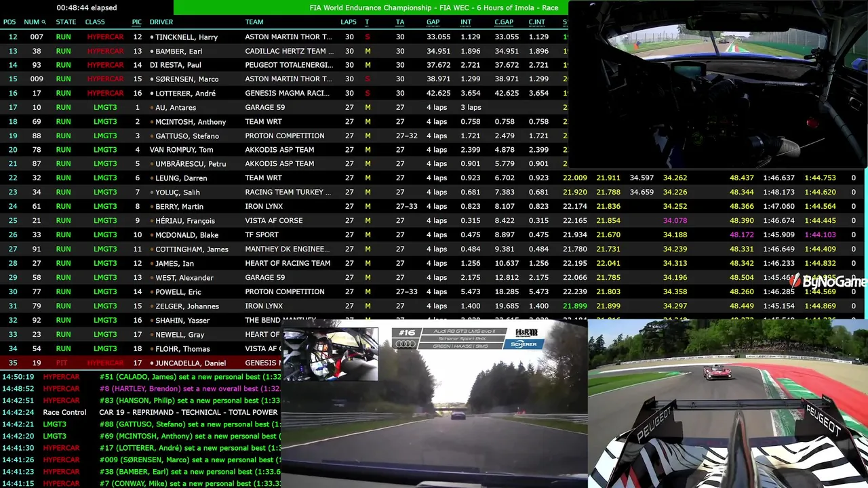Click team VISTA AF CORSE in HÉRIAU row

point(274,220)
